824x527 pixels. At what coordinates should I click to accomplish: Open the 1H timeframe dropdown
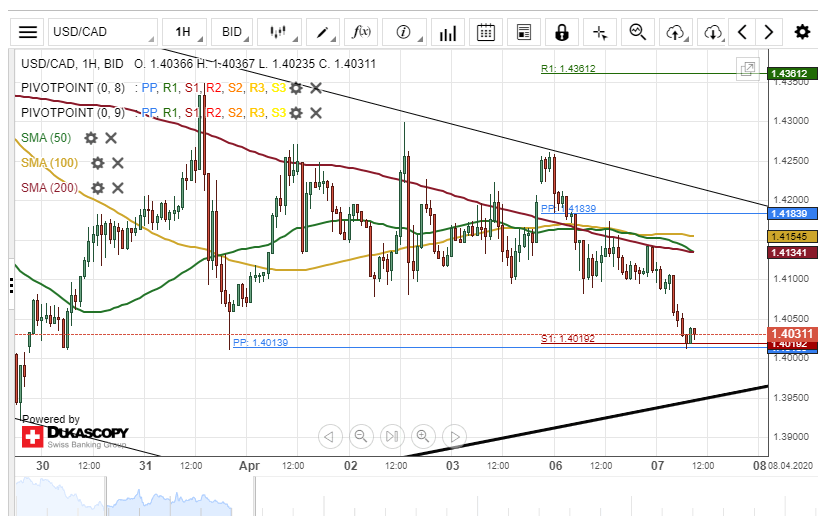click(188, 32)
